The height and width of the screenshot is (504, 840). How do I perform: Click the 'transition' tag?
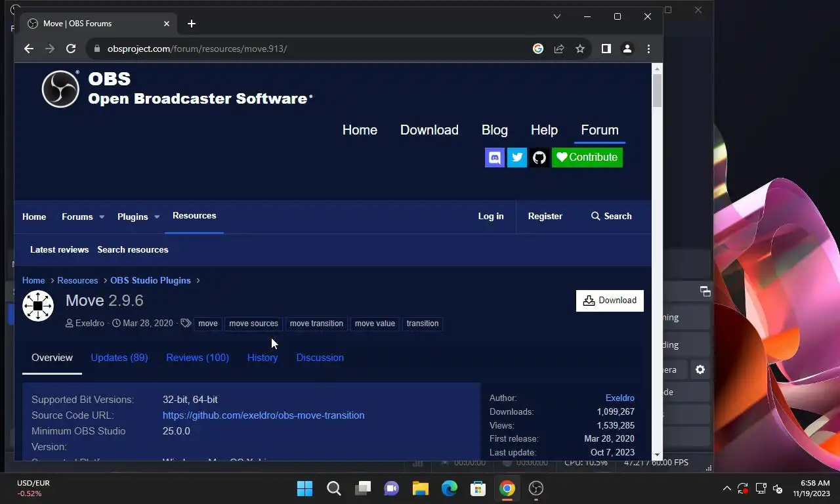[x=423, y=324]
